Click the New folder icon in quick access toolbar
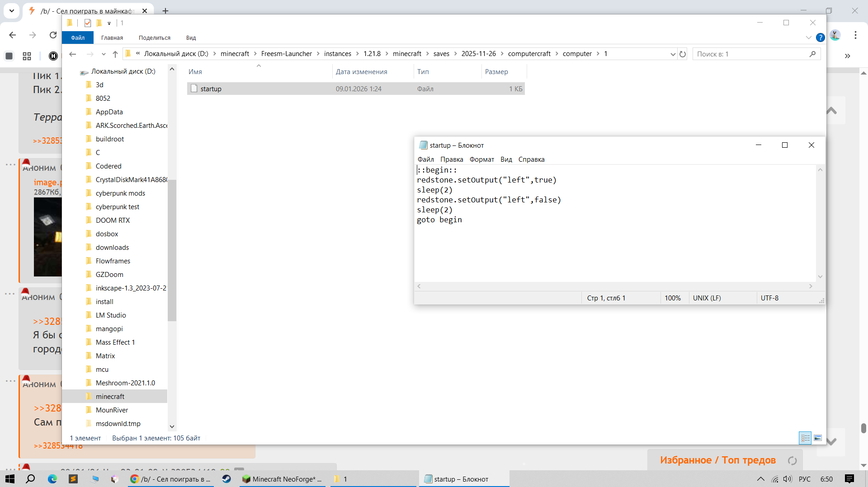Viewport: 868px width, 487px height. coord(99,23)
